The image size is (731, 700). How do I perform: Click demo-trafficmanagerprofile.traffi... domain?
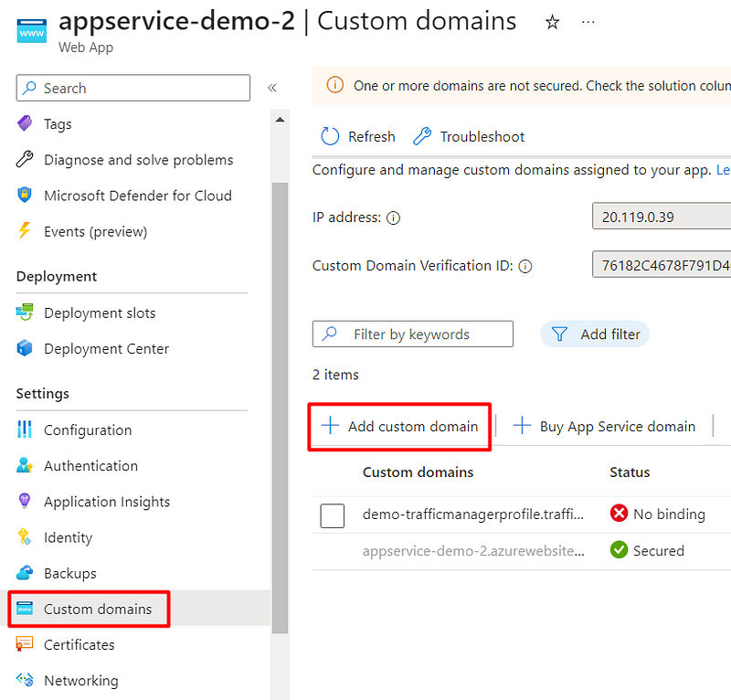click(x=473, y=514)
